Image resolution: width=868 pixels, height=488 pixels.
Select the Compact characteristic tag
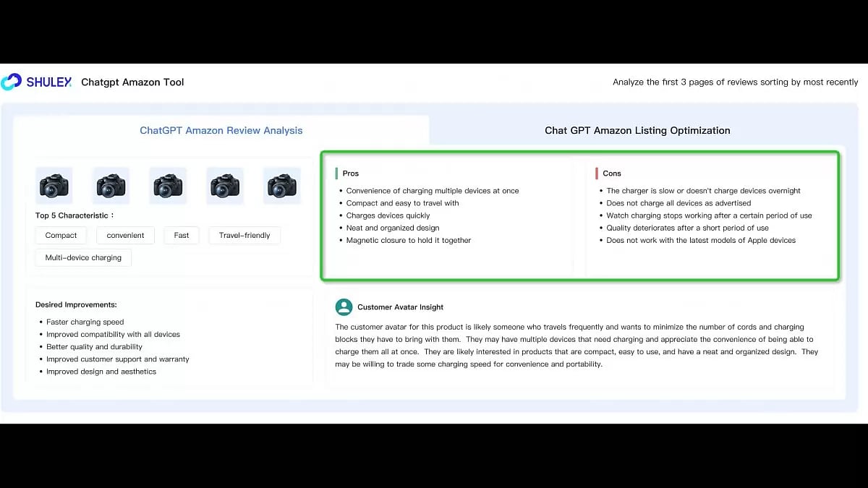pyautogui.click(x=61, y=235)
